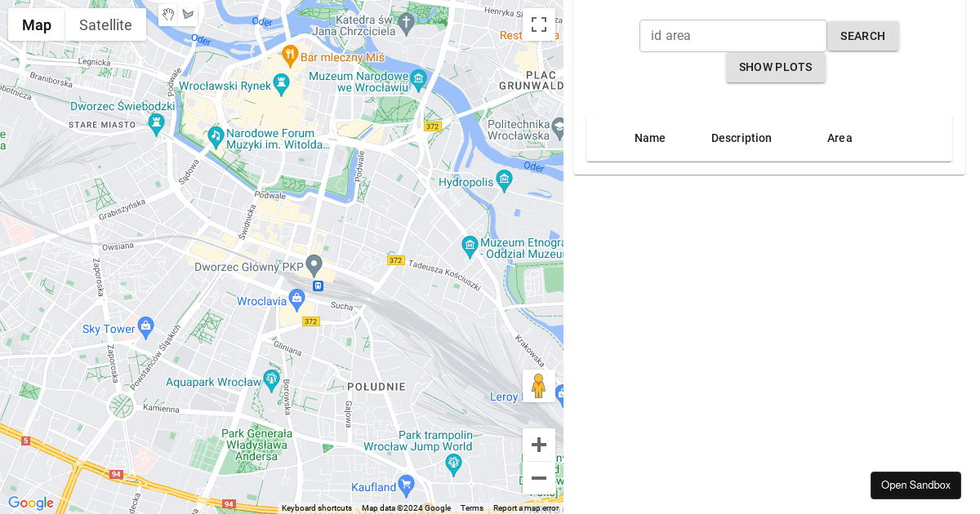Click the Muzeum Narodowe marker
This screenshot has width=980, height=514.
coord(417,78)
